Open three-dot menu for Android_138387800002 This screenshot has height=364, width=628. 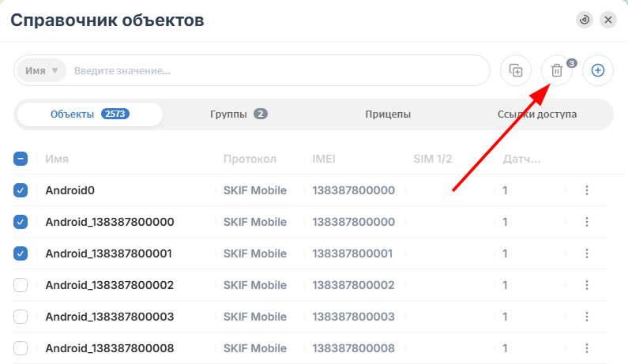[587, 285]
